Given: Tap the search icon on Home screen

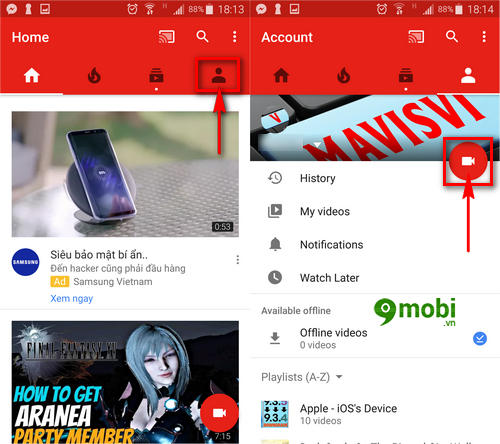Looking at the screenshot, I should point(202,36).
